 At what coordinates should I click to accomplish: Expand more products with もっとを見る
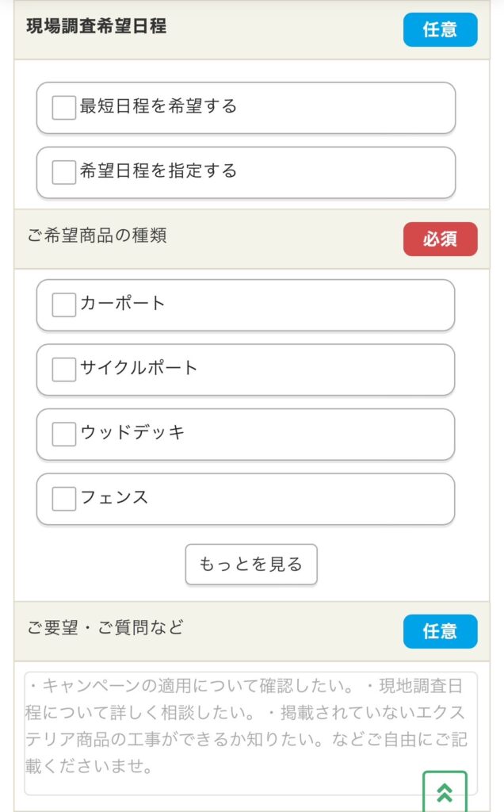pyautogui.click(x=250, y=564)
